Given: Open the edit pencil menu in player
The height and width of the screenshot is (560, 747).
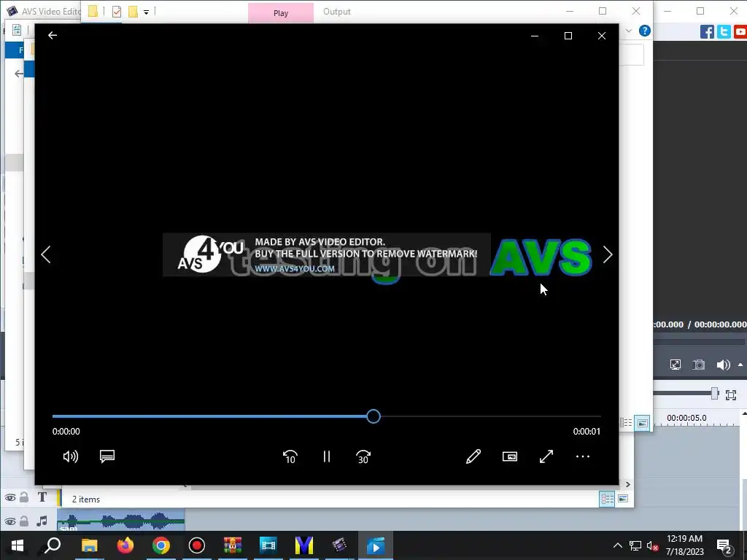Looking at the screenshot, I should (x=473, y=456).
